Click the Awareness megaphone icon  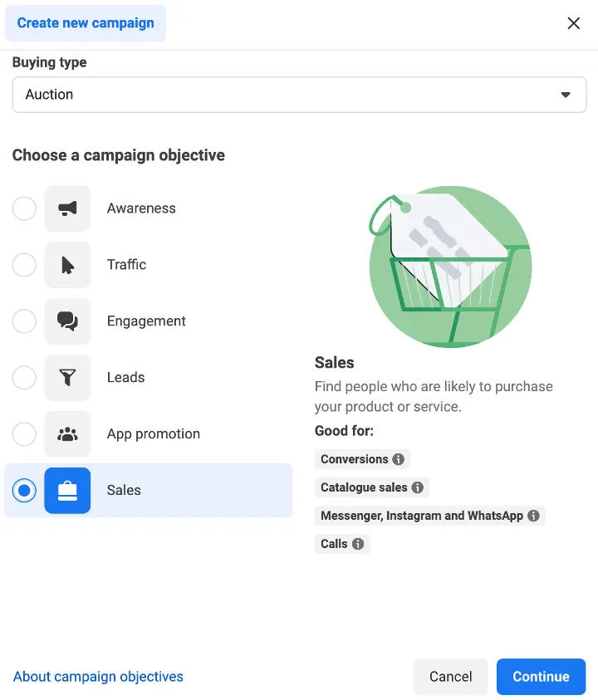pyautogui.click(x=67, y=208)
